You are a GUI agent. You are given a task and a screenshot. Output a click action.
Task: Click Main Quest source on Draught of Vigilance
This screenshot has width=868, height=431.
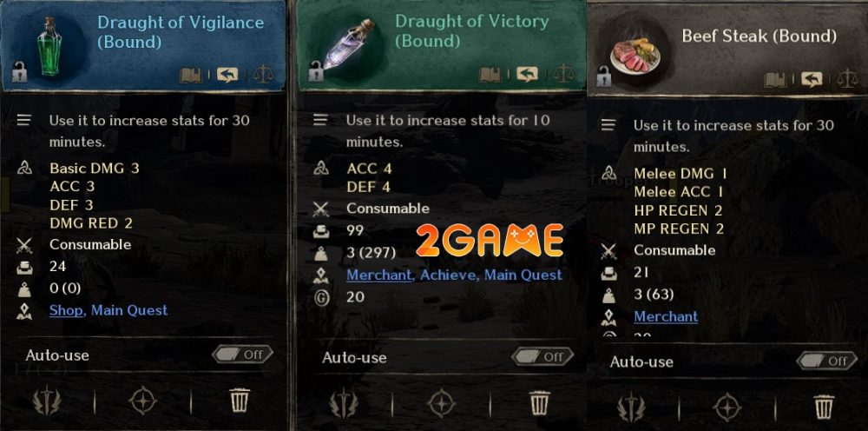click(x=129, y=310)
